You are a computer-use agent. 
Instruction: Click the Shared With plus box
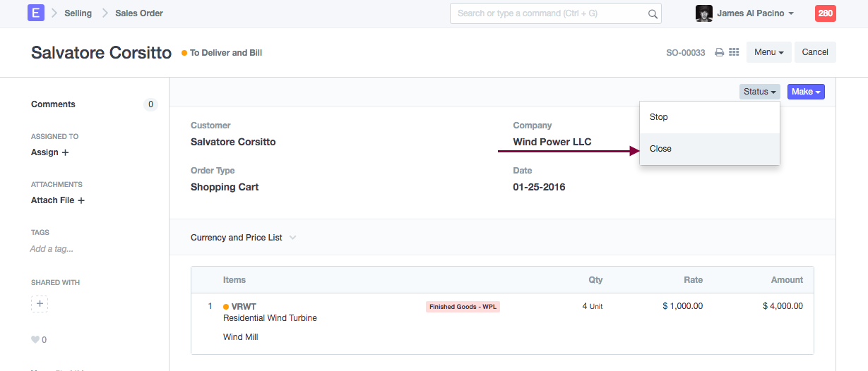tap(40, 304)
